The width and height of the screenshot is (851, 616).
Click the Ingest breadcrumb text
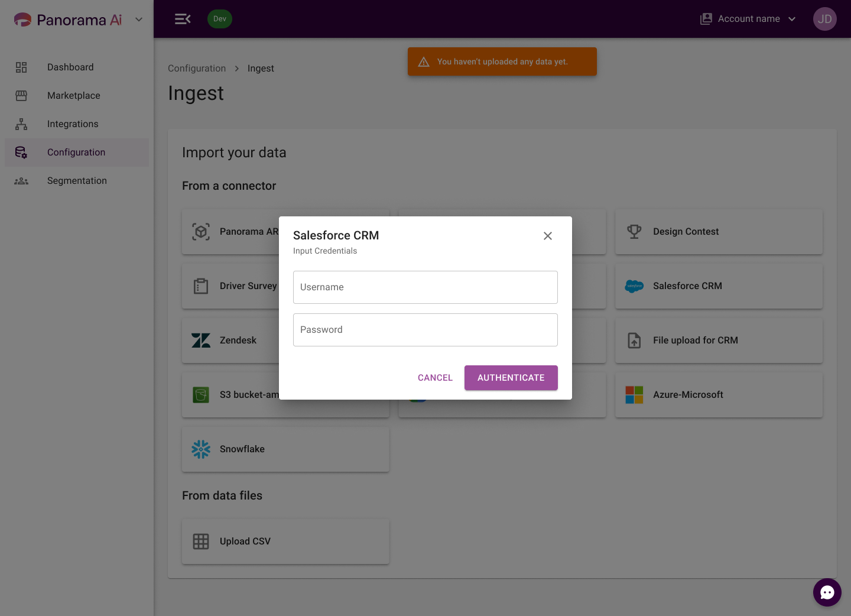pyautogui.click(x=261, y=69)
